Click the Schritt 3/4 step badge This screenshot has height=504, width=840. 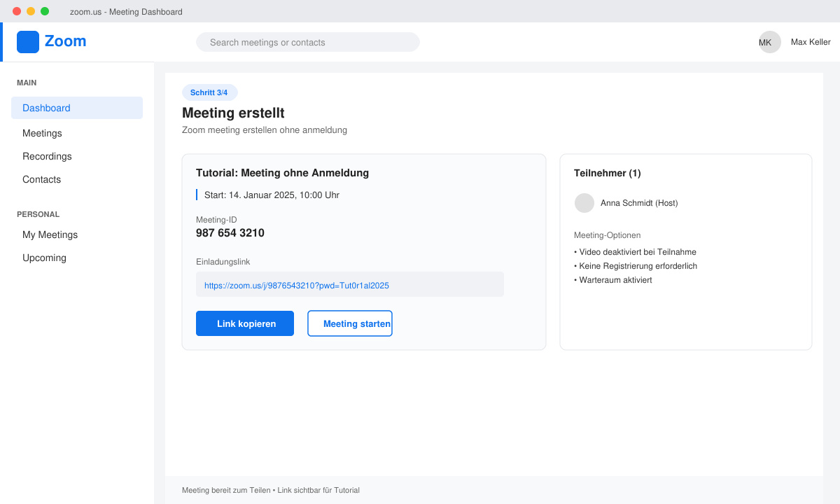click(x=209, y=92)
